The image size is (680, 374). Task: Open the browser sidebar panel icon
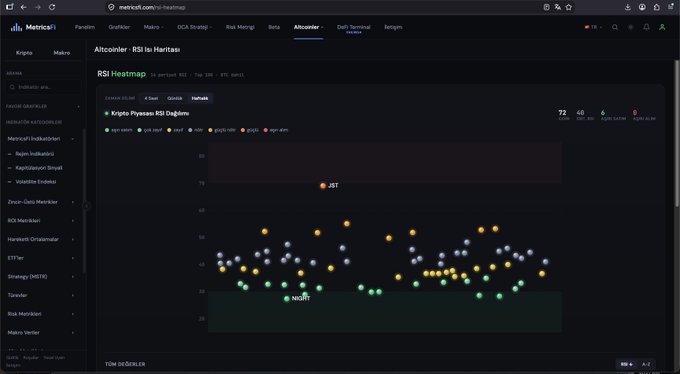click(x=9, y=7)
